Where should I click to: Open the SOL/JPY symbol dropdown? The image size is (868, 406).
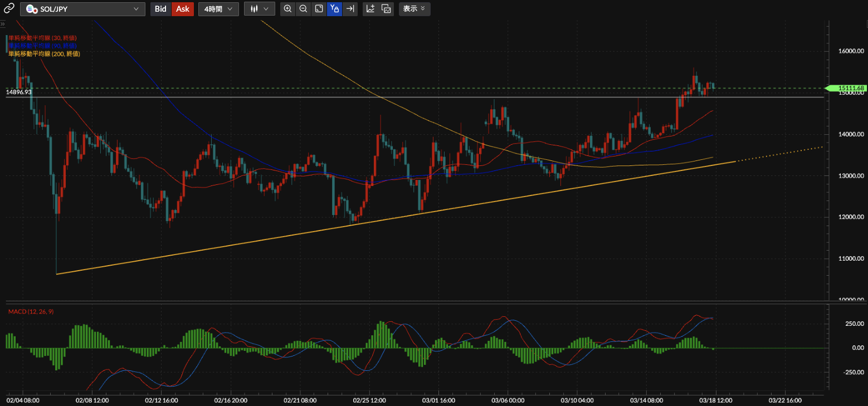pos(83,9)
